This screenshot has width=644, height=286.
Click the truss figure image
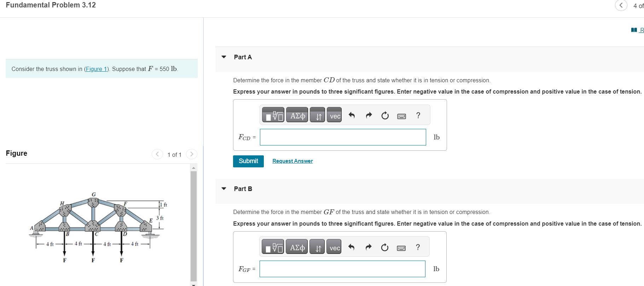click(x=98, y=228)
